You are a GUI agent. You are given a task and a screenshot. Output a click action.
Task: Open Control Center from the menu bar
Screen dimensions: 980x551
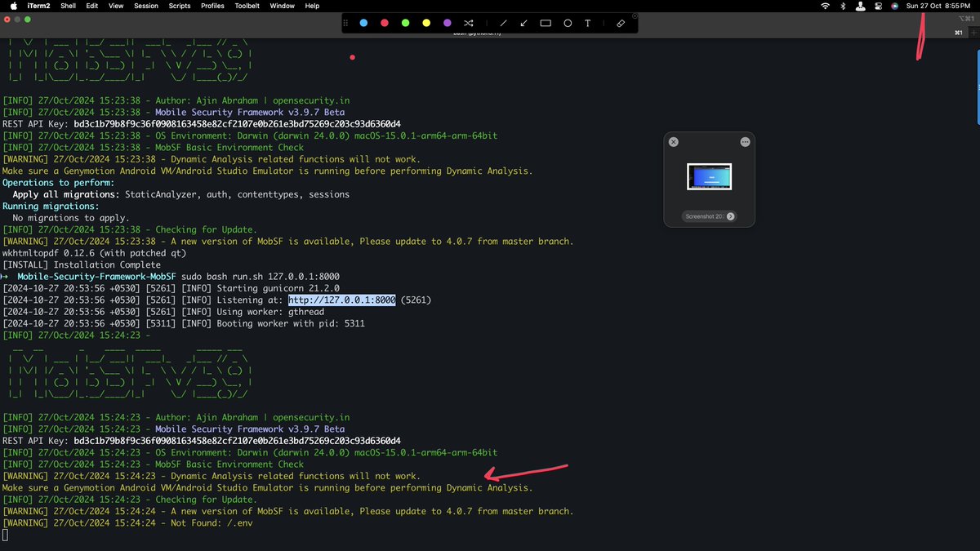878,6
